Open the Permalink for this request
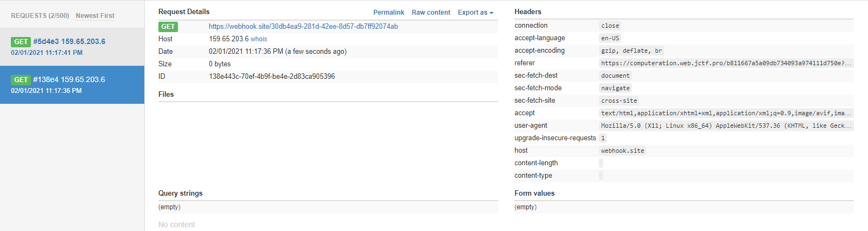 click(388, 13)
